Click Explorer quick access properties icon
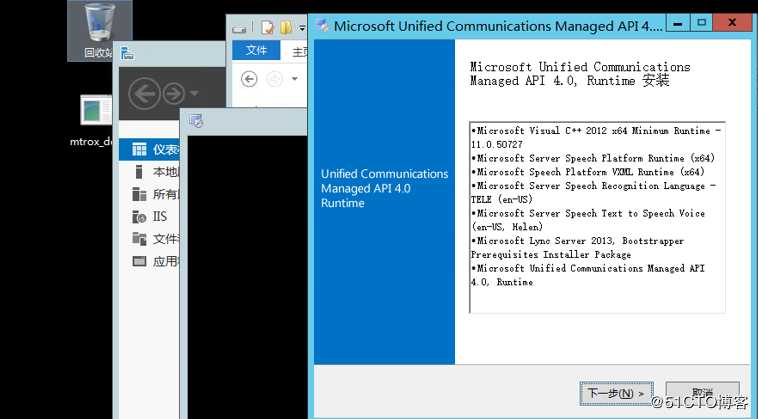 point(267,28)
